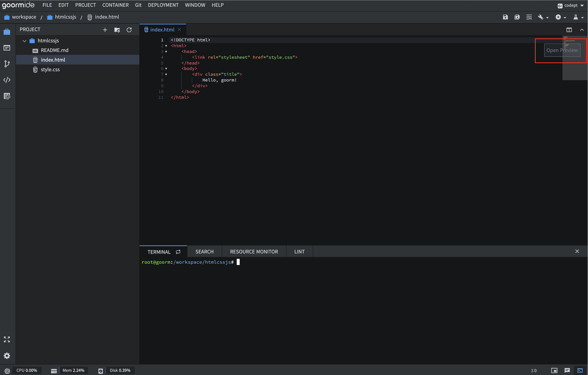Open the DEPLOYMENT menu

point(163,5)
